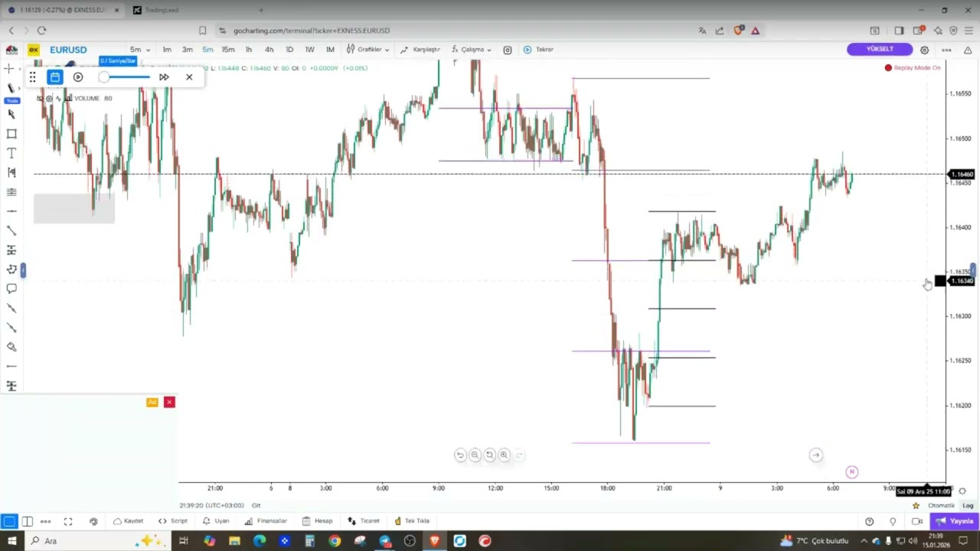This screenshot has height=551, width=980.
Task: Click the Git go-to button
Action: pyautogui.click(x=256, y=505)
